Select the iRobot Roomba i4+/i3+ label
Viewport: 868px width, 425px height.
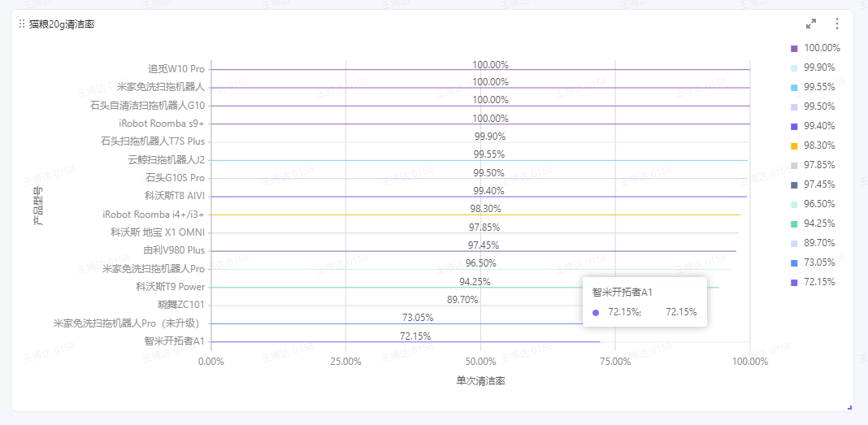point(154,215)
